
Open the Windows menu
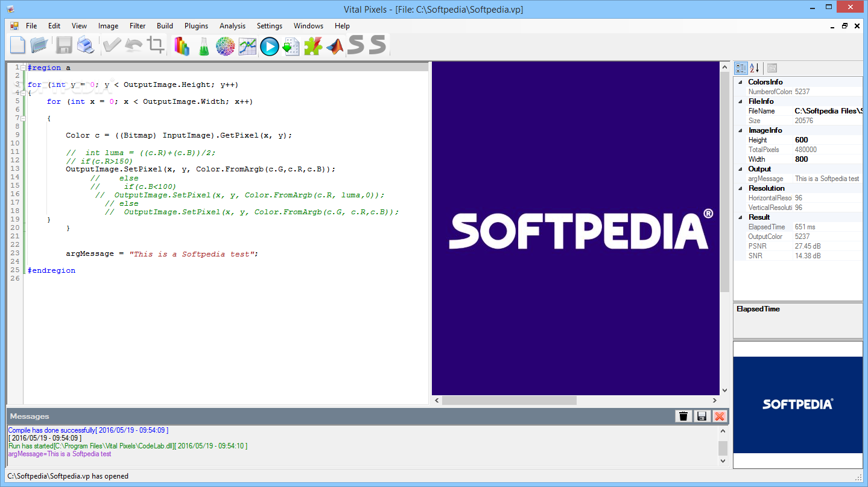tap(308, 26)
